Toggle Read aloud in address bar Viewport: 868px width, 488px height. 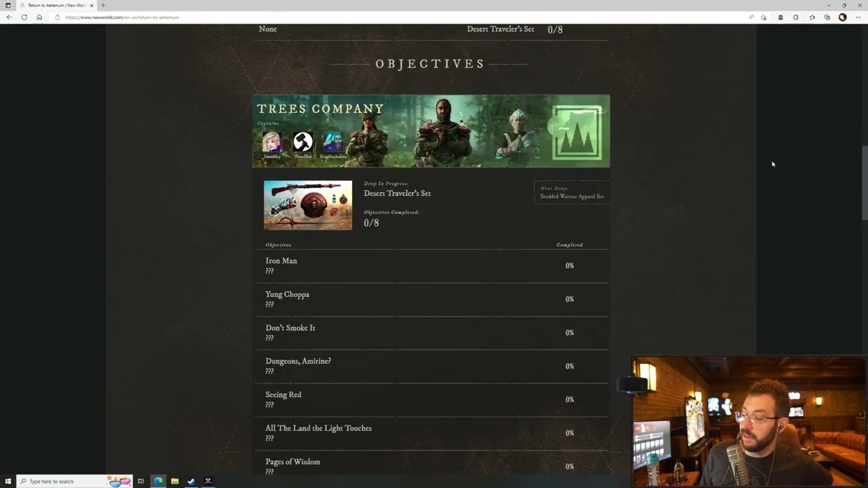click(x=751, y=17)
